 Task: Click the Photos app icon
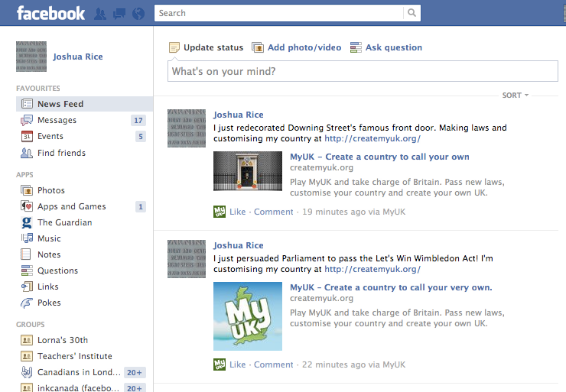[27, 190]
